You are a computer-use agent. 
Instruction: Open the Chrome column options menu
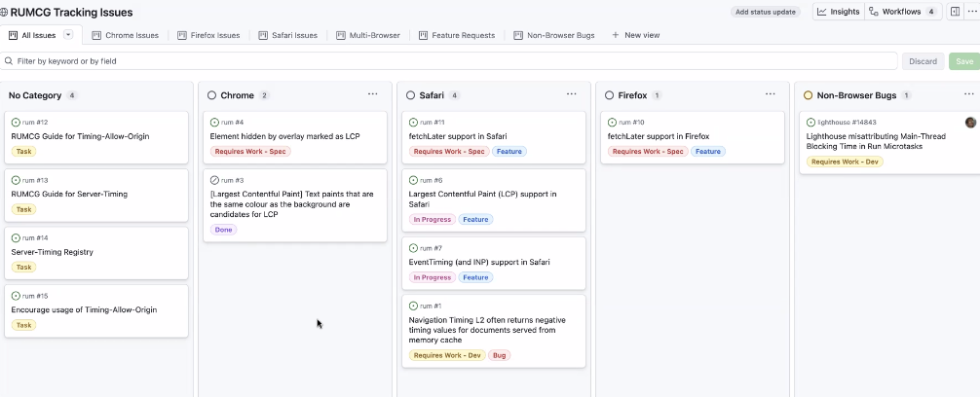pos(372,94)
